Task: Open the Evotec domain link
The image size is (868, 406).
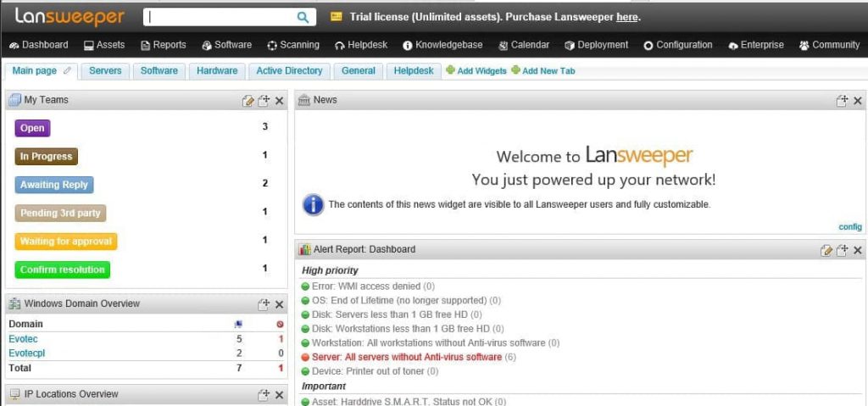Action: (x=23, y=339)
